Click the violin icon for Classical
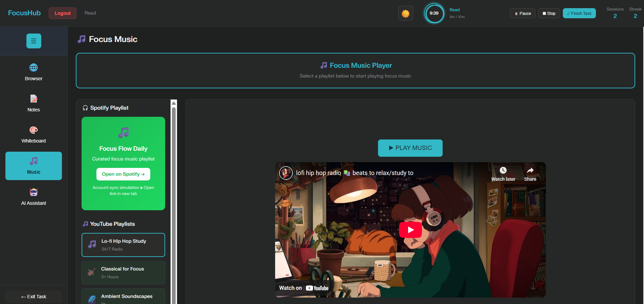Screen dimensions: 644x304 coord(91,272)
